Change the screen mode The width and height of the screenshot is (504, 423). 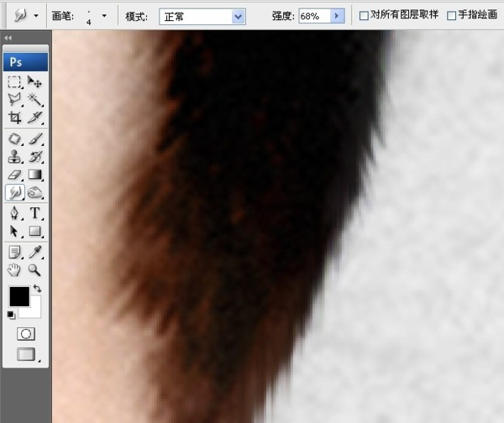[x=26, y=354]
